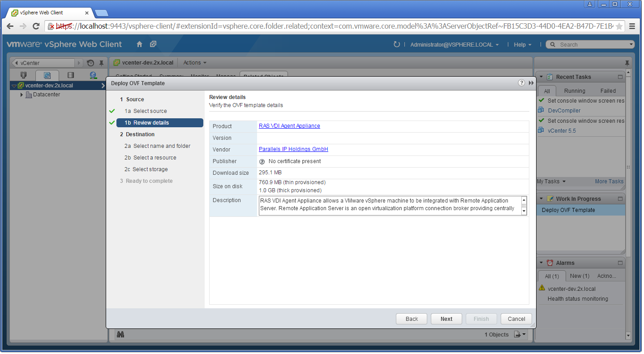644x354 pixels.
Task: Open the Administrator@VSPHERE.LOCAL dropdown
Action: coord(455,45)
